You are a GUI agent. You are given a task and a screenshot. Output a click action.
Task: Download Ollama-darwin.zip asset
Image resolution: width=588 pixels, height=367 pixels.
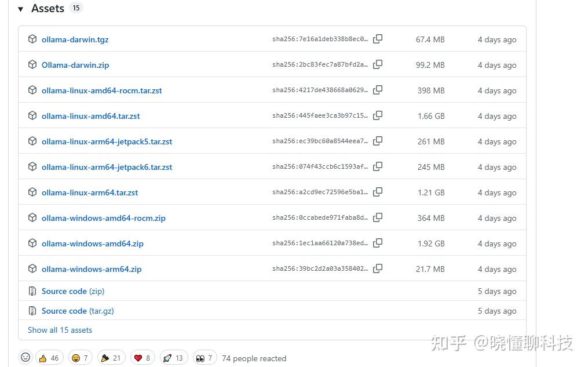pyautogui.click(x=75, y=65)
